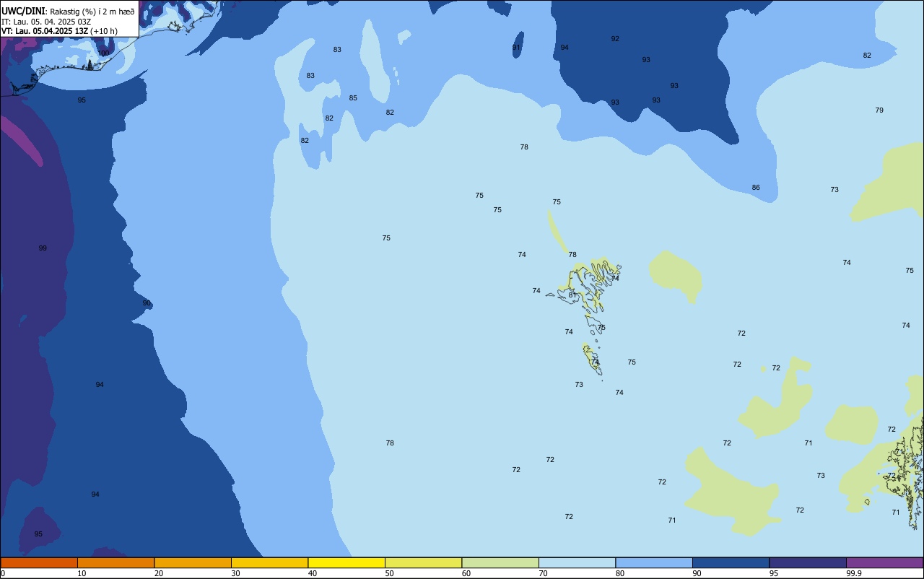This screenshot has height=579, width=924.
Task: Click the medium blue 80–90 legend swatch
Action: 654,562
